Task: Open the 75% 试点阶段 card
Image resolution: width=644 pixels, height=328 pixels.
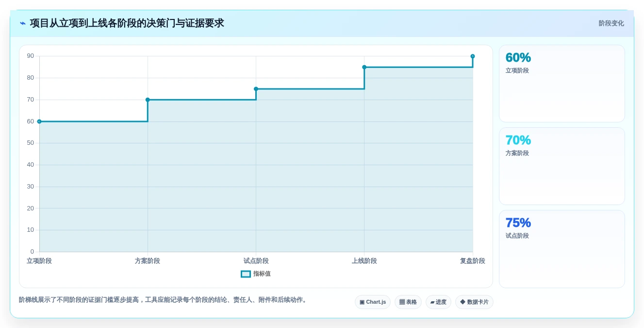Action: (x=562, y=249)
